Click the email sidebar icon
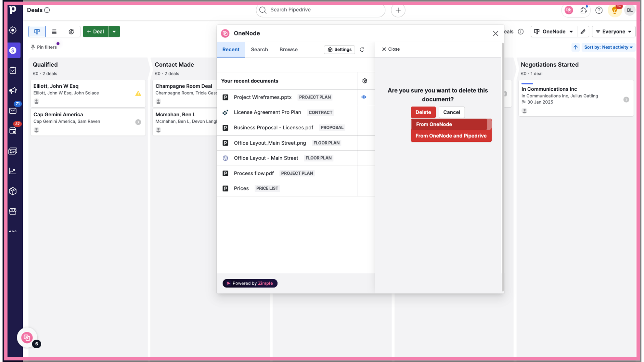This screenshot has height=362, width=644. (12, 111)
